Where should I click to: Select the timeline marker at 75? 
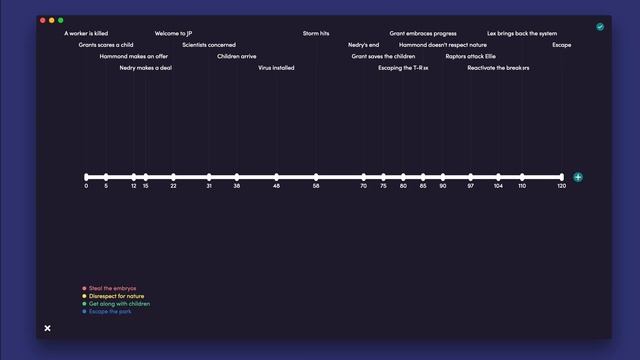coord(383,177)
